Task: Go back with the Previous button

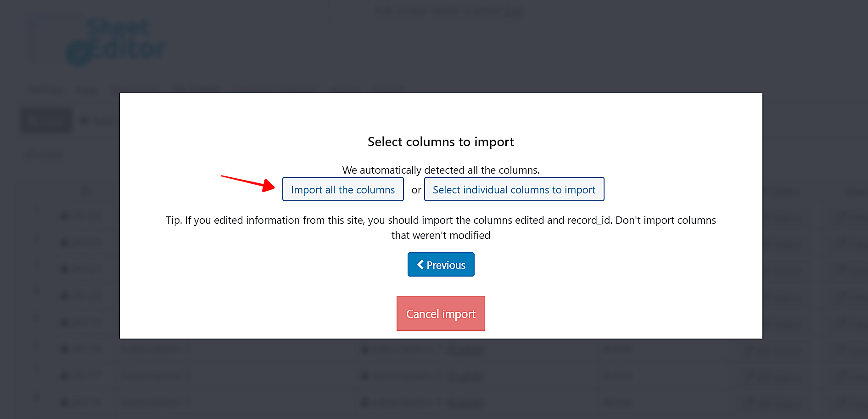Action: (x=441, y=265)
